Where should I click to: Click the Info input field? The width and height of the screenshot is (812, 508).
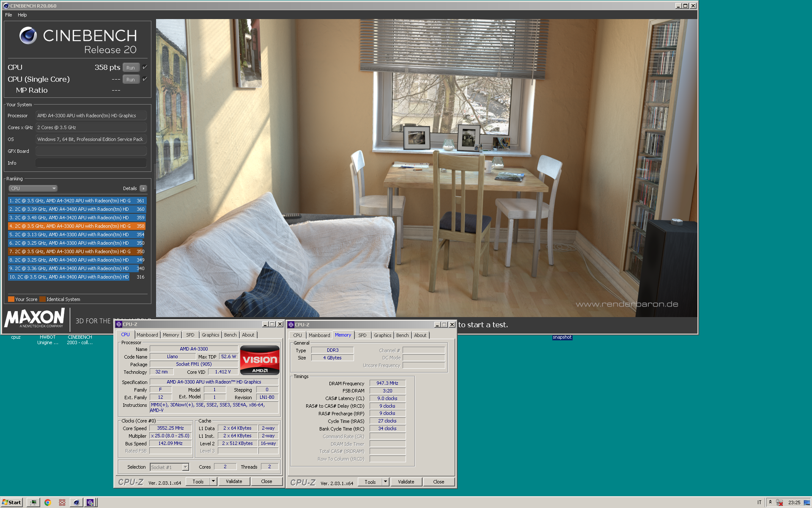tap(91, 163)
